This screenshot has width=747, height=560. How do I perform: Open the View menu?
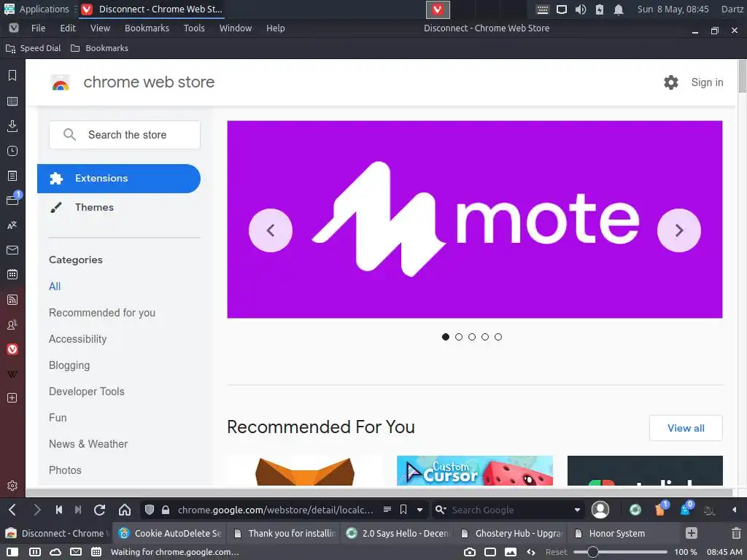pyautogui.click(x=100, y=28)
